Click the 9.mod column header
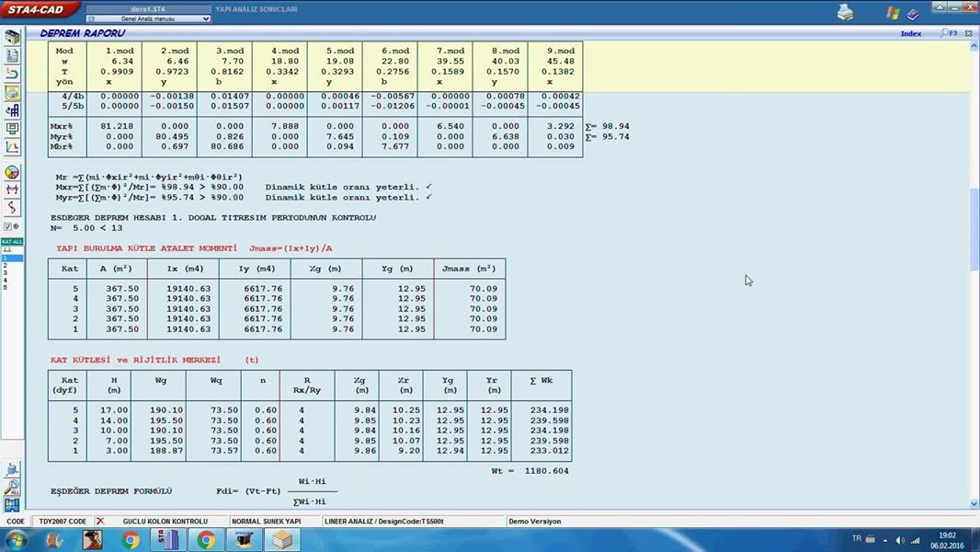 (560, 51)
